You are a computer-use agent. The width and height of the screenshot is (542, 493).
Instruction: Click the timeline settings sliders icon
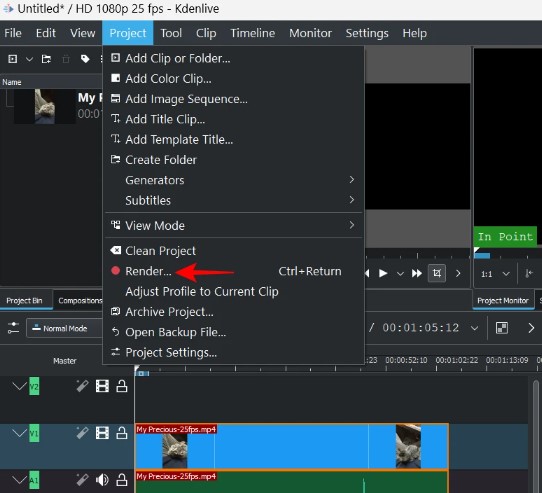click(13, 328)
